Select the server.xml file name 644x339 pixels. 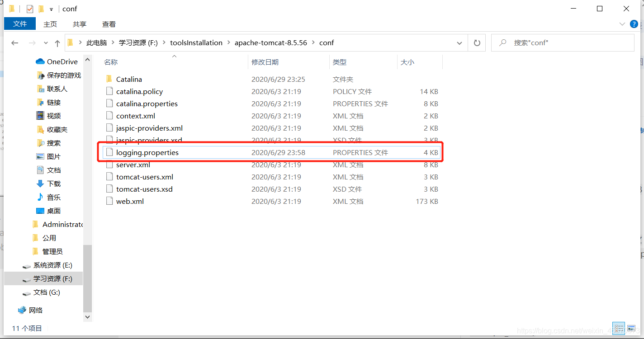(133, 165)
